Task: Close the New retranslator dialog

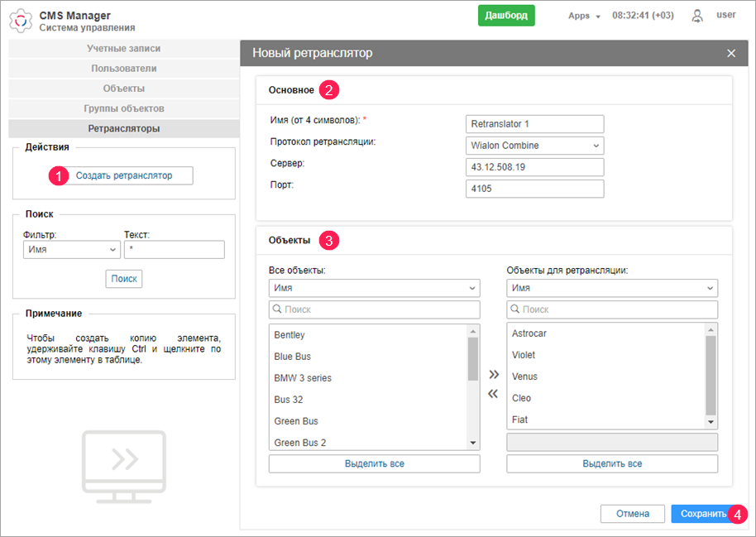Action: tap(730, 53)
